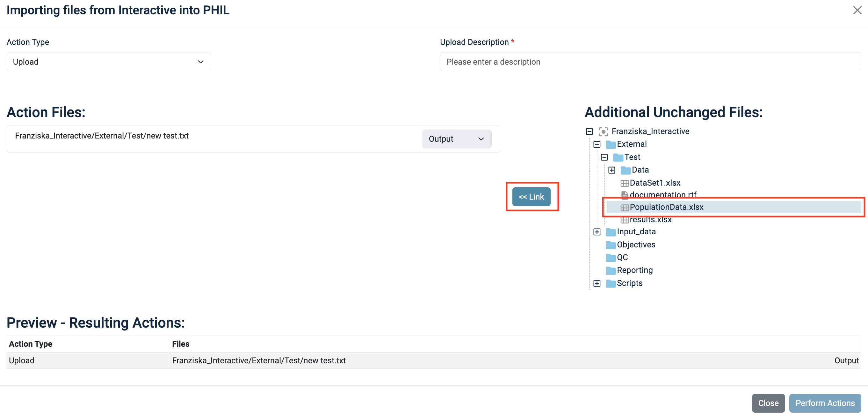This screenshot has height=419, width=868.
Task: Click the Objectives folder icon
Action: click(x=611, y=245)
